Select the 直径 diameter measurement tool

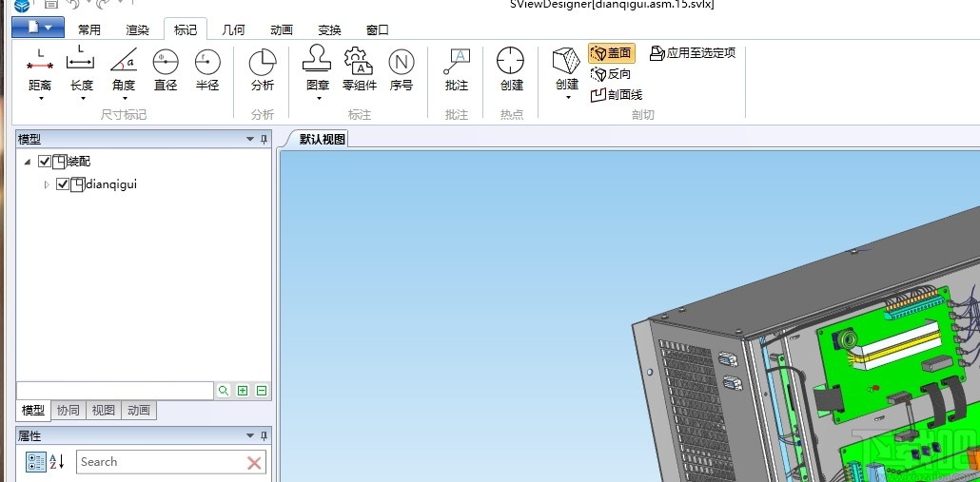[x=166, y=69]
